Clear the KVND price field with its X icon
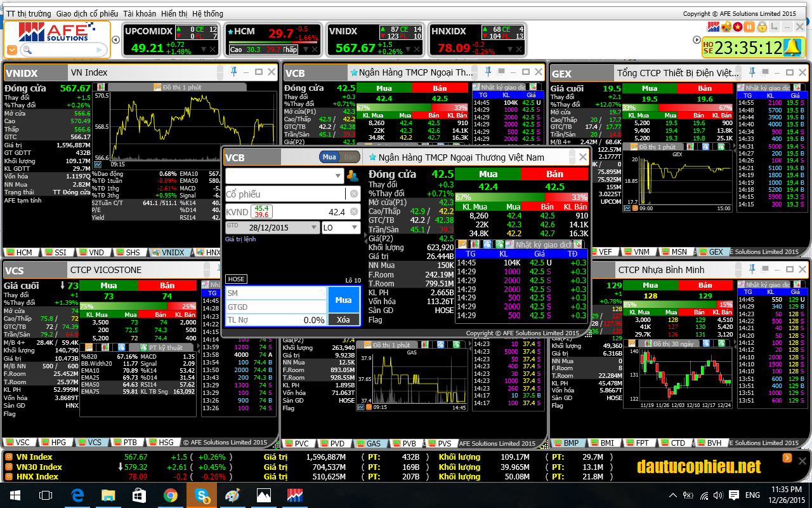 coord(354,211)
